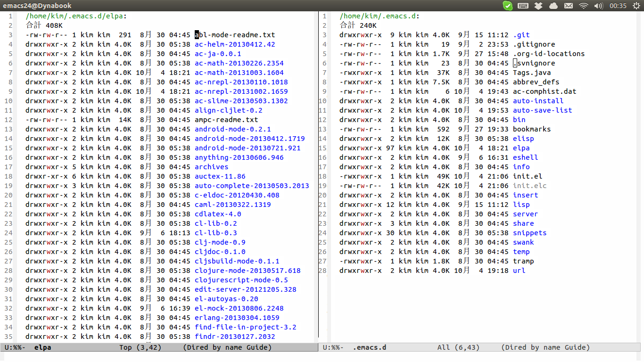This screenshot has width=644, height=362.
Task: Select abl-mode-readme.txt in elpa listing
Action: (x=235, y=35)
